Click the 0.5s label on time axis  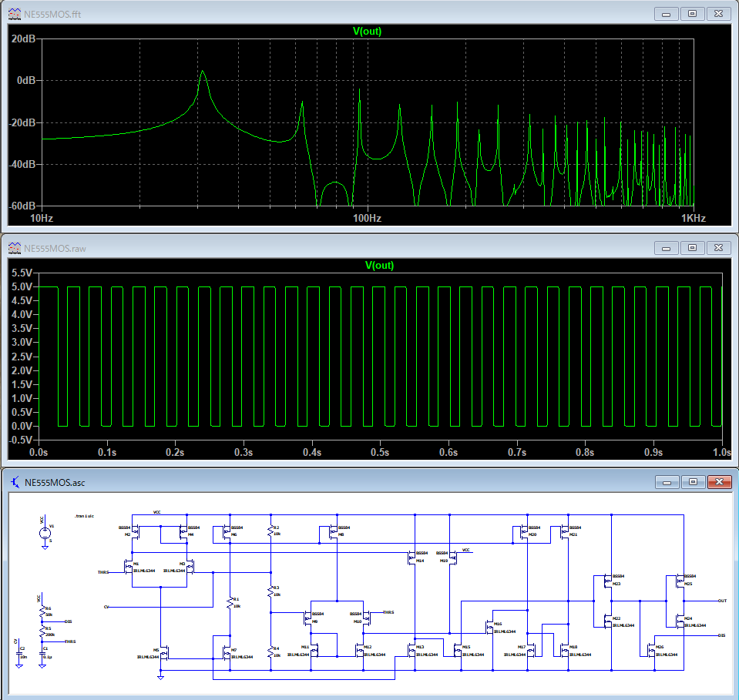pos(379,453)
